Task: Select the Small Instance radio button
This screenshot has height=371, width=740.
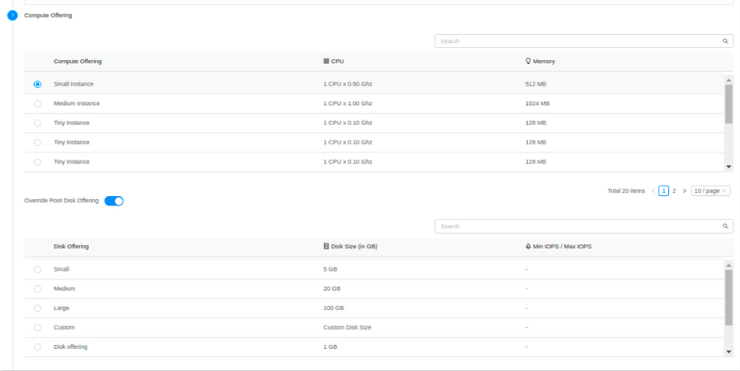Action: [37, 84]
